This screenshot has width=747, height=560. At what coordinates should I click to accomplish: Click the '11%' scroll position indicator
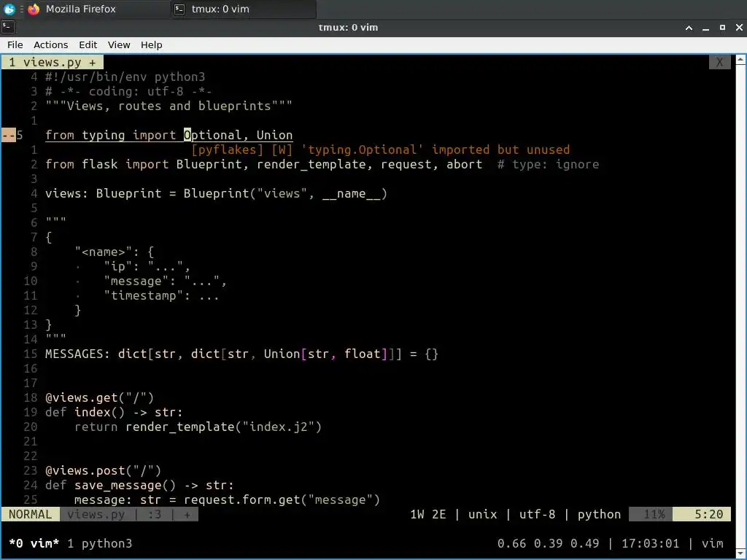651,514
